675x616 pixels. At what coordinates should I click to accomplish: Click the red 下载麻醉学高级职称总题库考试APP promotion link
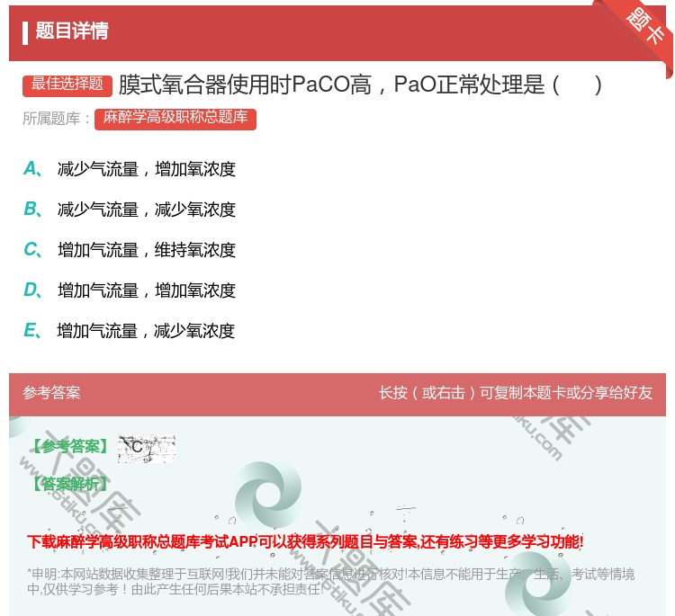click(305, 541)
